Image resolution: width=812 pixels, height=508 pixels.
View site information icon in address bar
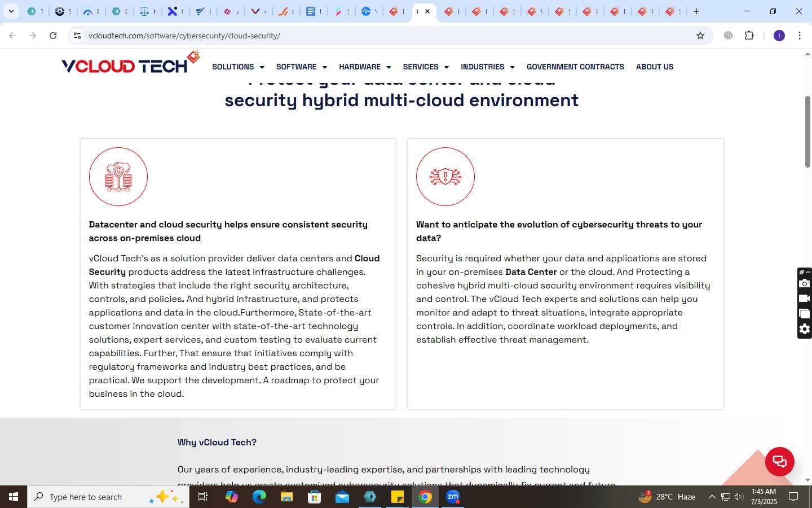tap(77, 36)
